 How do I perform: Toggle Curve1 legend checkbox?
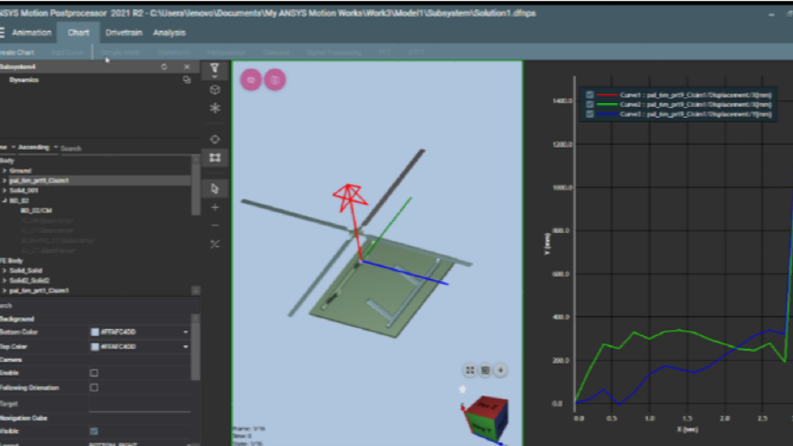(589, 95)
